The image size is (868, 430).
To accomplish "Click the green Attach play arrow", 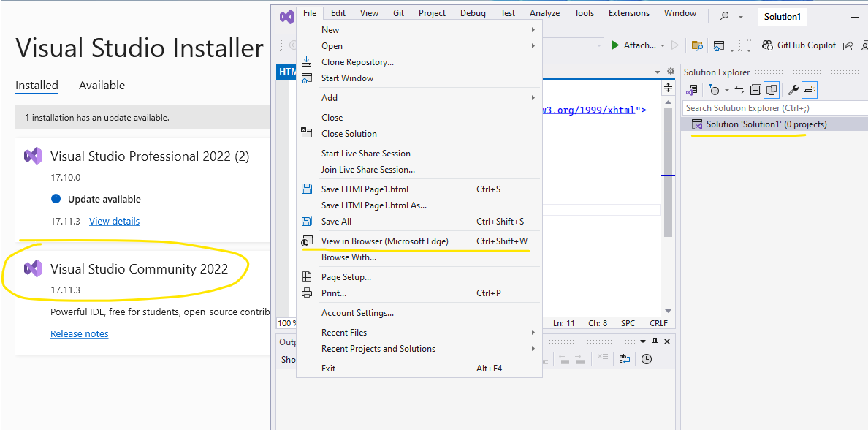I will (x=614, y=45).
